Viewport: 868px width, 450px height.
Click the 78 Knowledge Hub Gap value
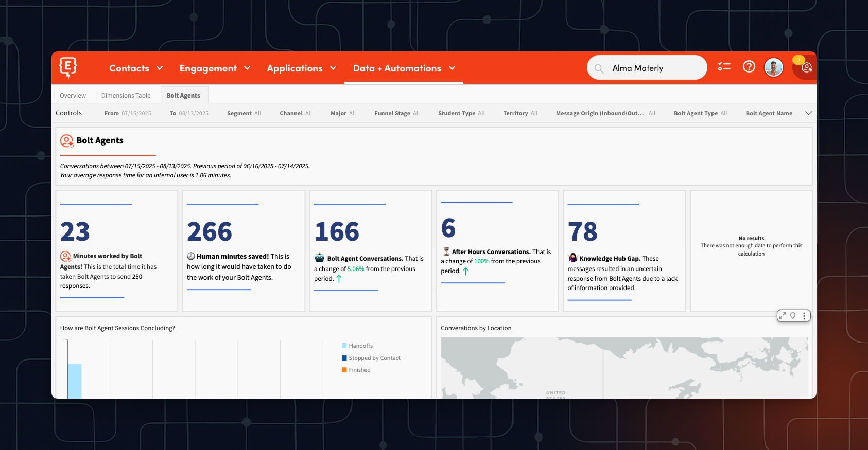583,231
